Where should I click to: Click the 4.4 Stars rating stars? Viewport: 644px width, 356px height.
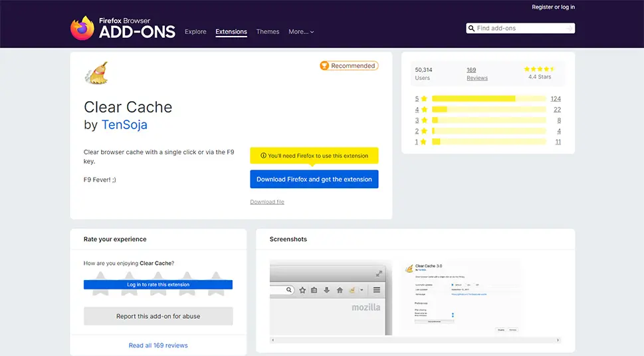539,69
